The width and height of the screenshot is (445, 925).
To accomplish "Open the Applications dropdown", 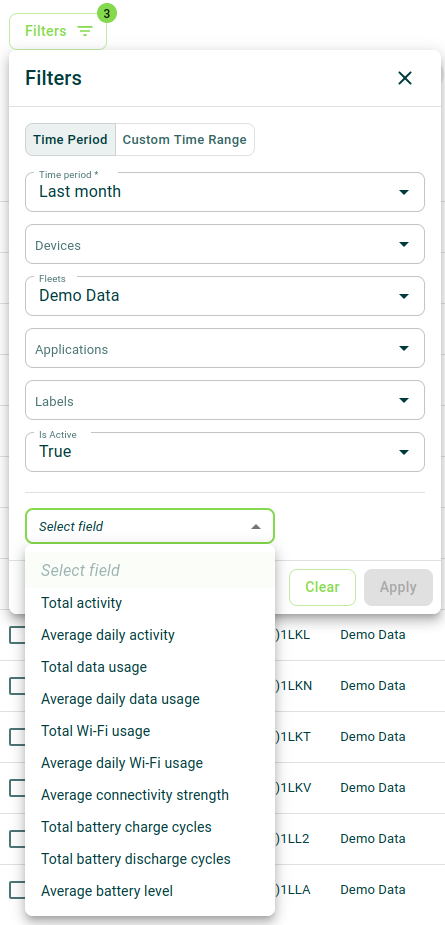I will [225, 348].
